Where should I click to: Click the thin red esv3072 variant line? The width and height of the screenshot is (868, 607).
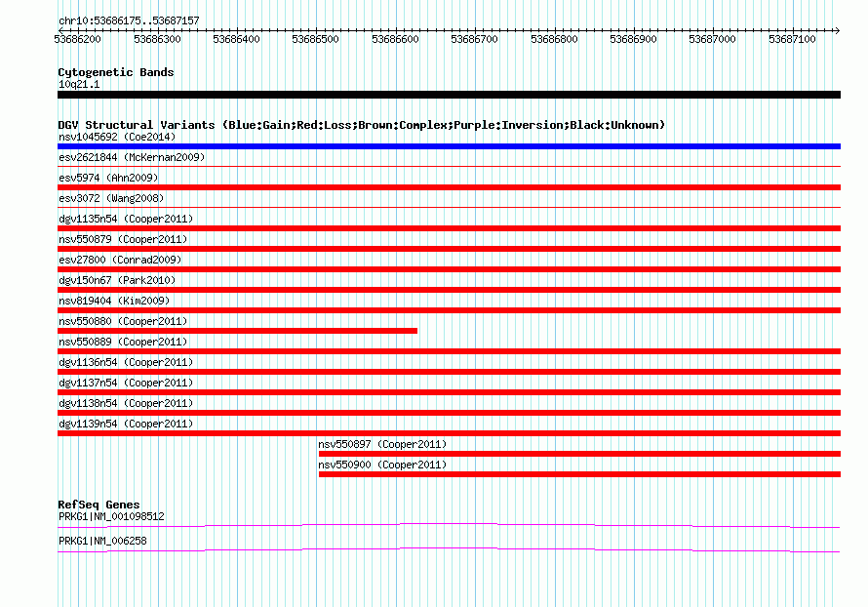449,207
